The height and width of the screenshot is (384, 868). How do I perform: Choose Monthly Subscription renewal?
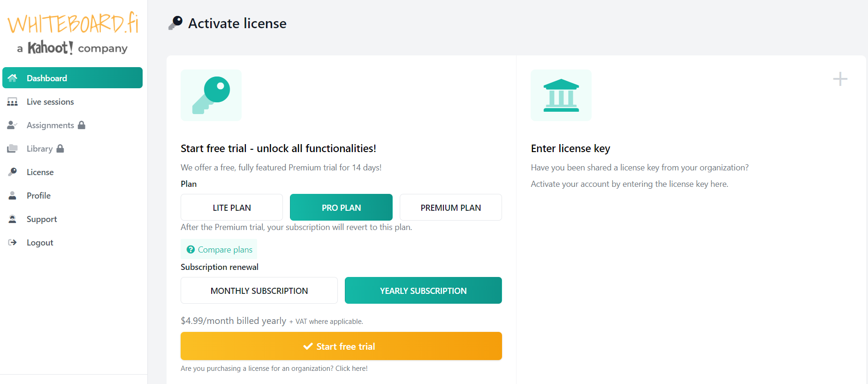coord(259,291)
